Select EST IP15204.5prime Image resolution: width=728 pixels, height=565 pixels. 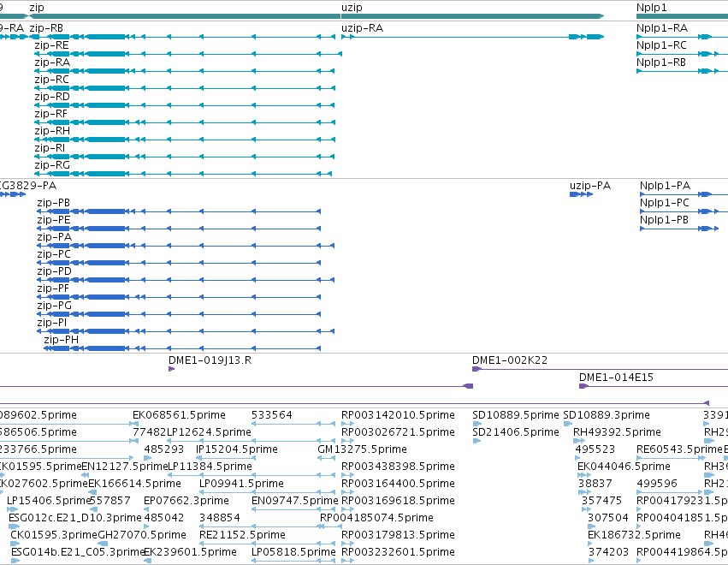point(237,449)
